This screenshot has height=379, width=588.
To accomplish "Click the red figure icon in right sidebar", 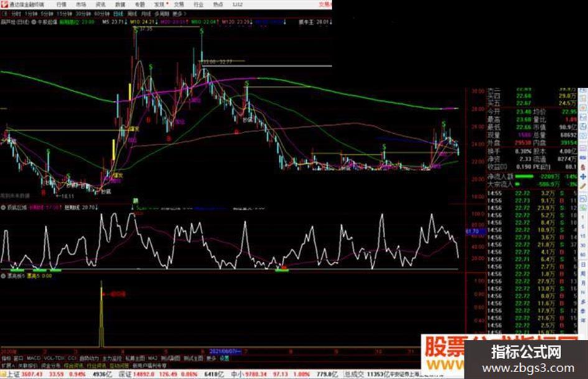I will tap(583, 167).
